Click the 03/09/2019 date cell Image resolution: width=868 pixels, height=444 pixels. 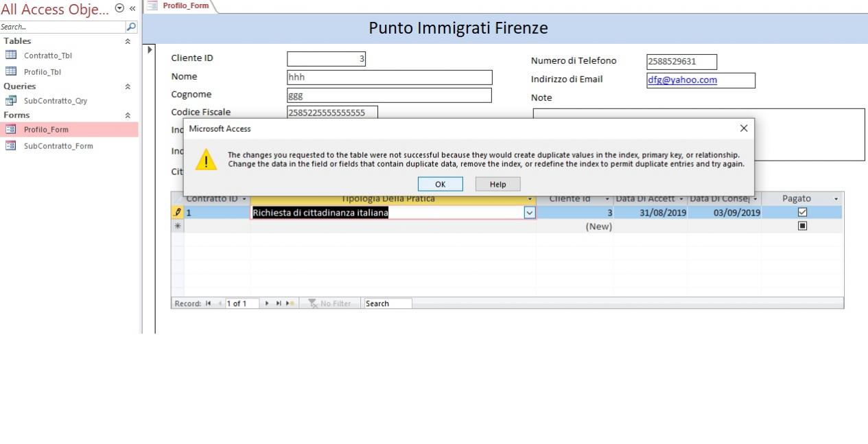(725, 213)
